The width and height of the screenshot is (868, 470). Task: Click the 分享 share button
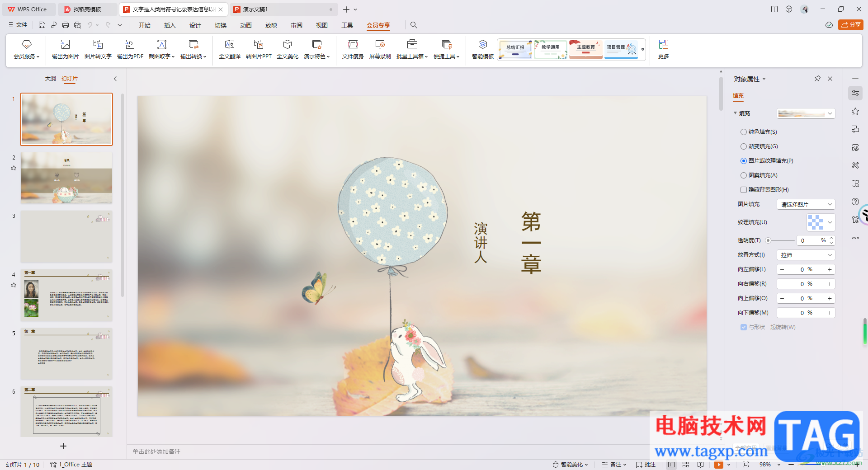click(850, 25)
